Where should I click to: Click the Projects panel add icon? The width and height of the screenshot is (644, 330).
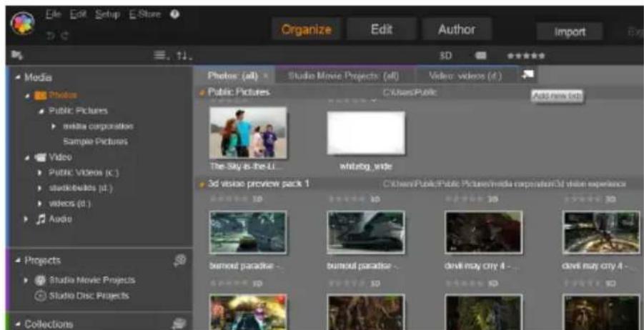tap(180, 260)
